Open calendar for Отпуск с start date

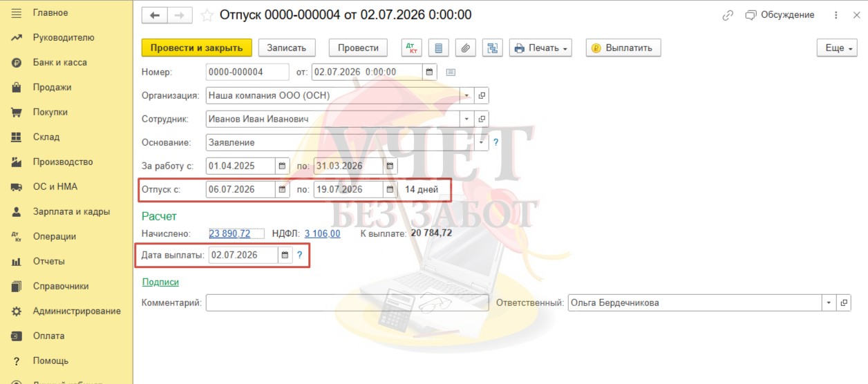click(282, 189)
